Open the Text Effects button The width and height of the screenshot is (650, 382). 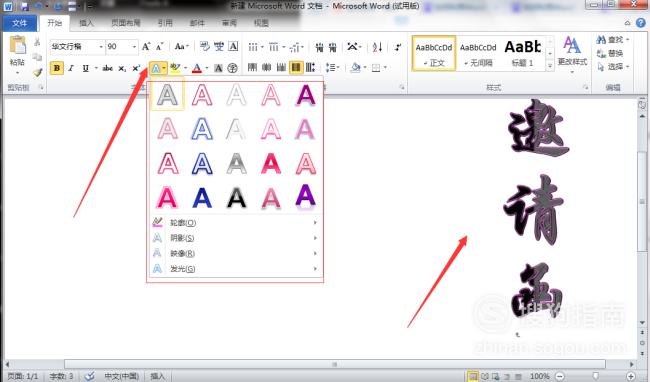158,68
